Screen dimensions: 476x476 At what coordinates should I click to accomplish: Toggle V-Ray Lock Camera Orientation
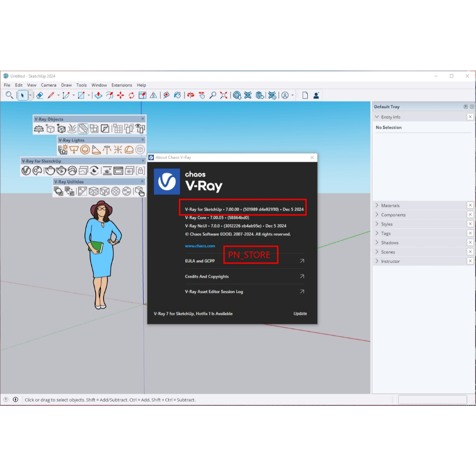point(140,171)
